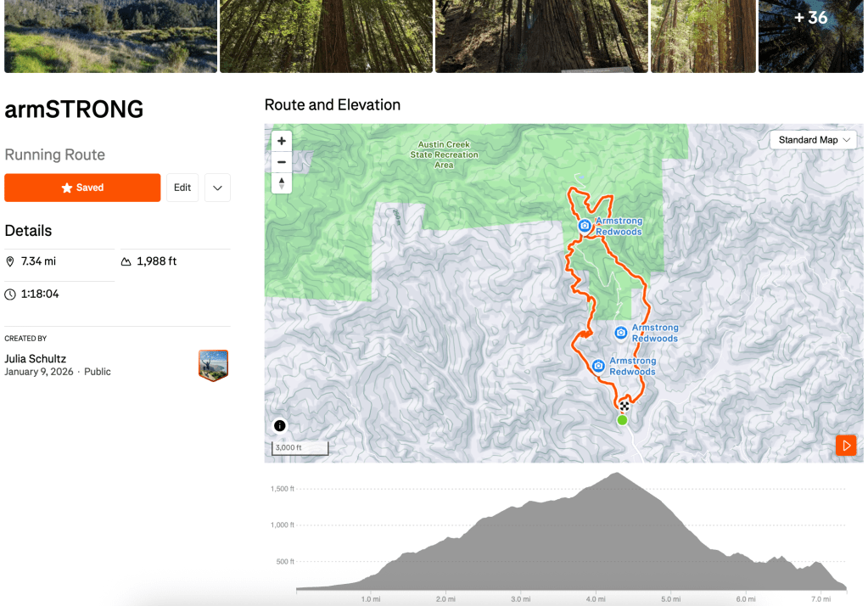The height and width of the screenshot is (606, 868).
Task: Click the elevation profile peak
Action: [x=617, y=474]
